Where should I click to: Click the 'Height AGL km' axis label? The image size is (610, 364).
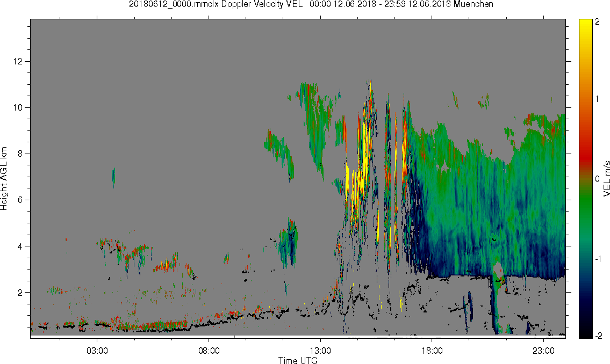tap(4, 178)
